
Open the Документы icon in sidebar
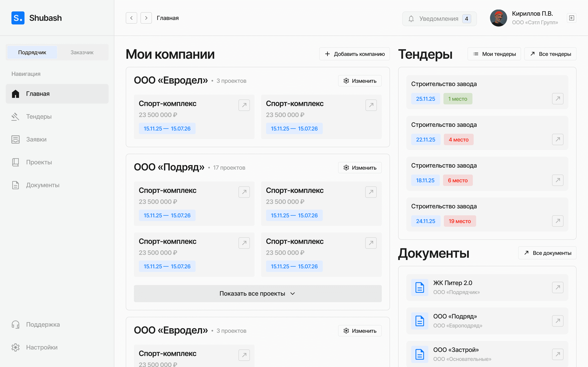(15, 185)
